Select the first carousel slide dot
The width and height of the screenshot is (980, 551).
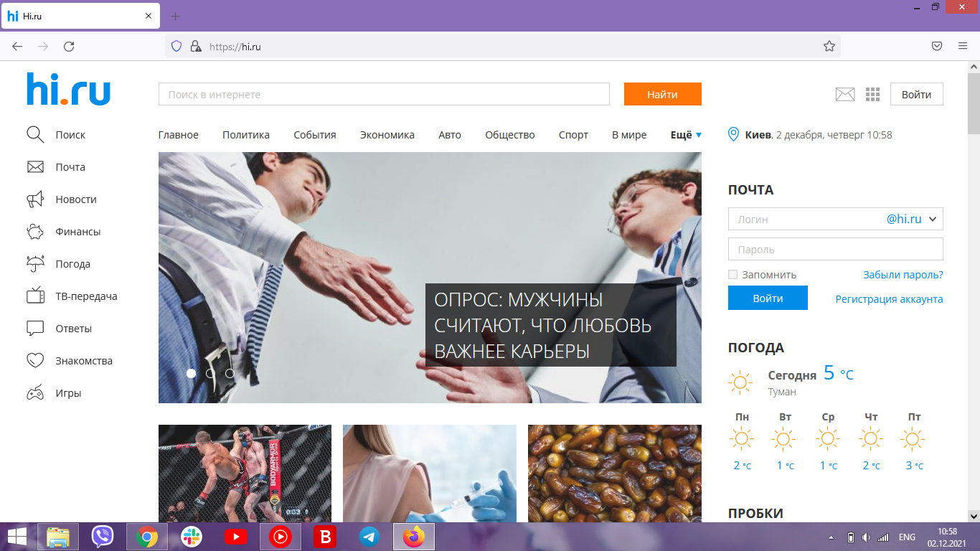click(191, 373)
